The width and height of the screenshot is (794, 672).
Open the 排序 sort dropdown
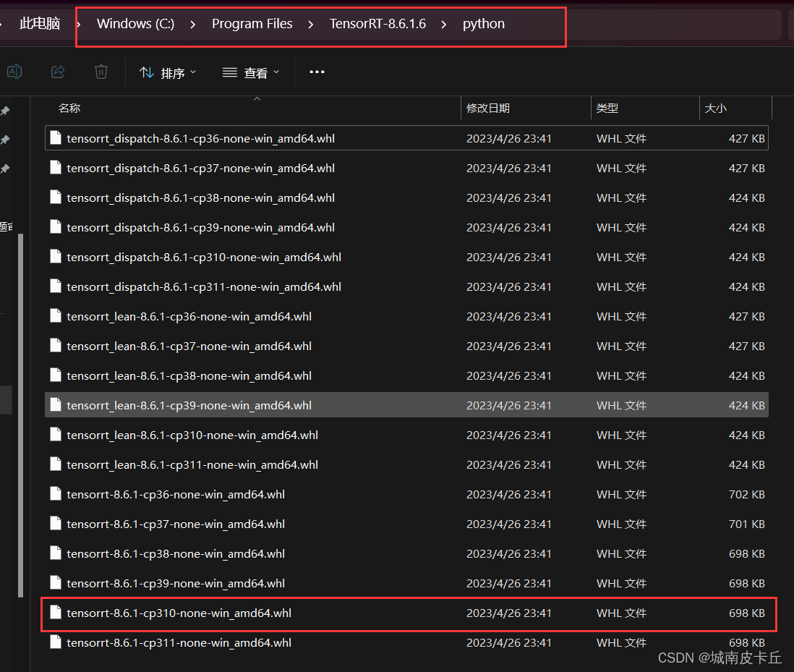[168, 73]
